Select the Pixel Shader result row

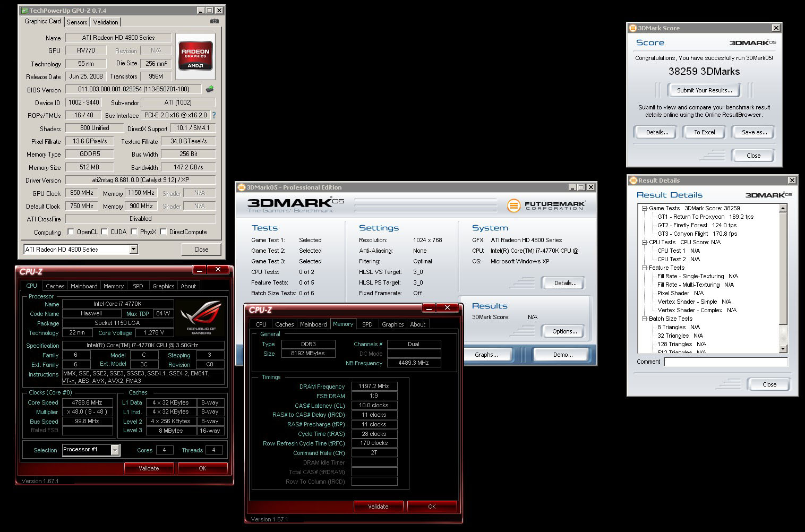coord(680,293)
